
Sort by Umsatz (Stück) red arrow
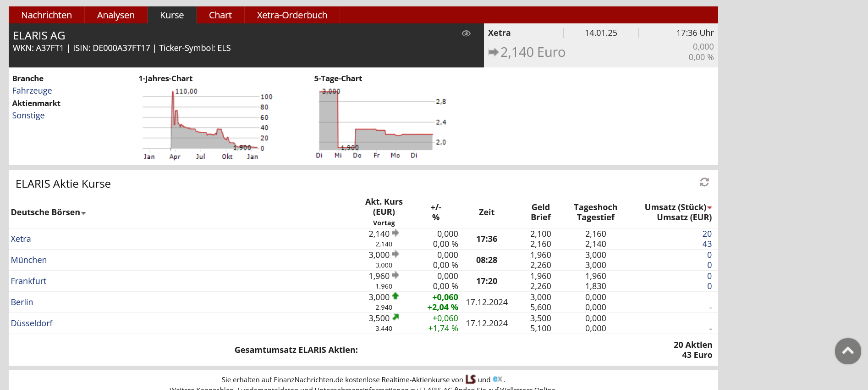tap(709, 208)
